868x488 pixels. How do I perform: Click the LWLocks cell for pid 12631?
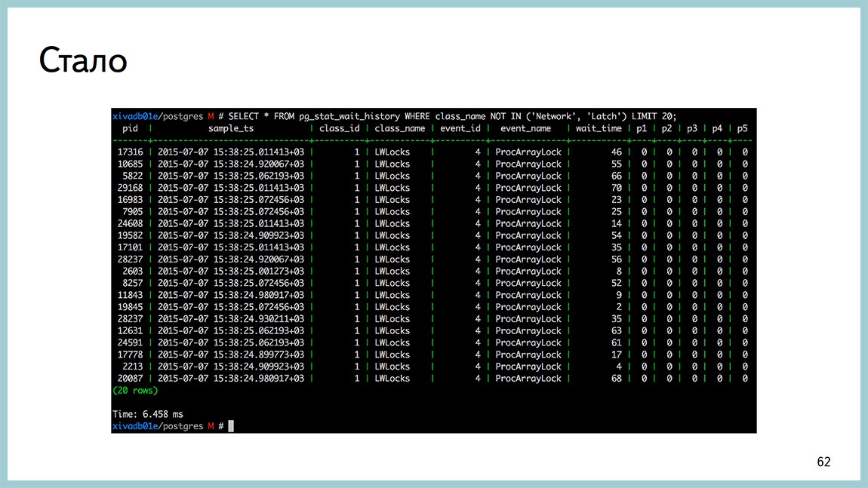[x=392, y=331]
